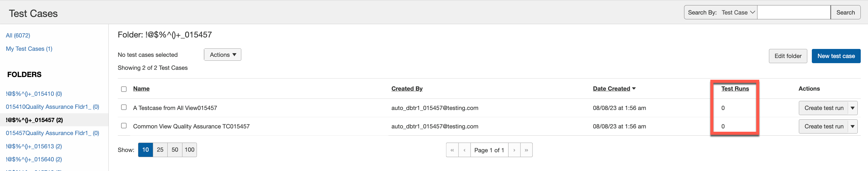Open the All (6072) test cases link

coord(18,35)
